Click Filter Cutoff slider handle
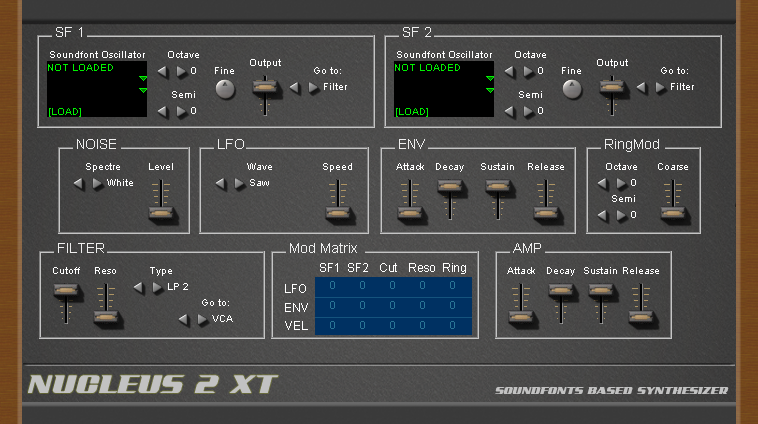 tap(66, 290)
